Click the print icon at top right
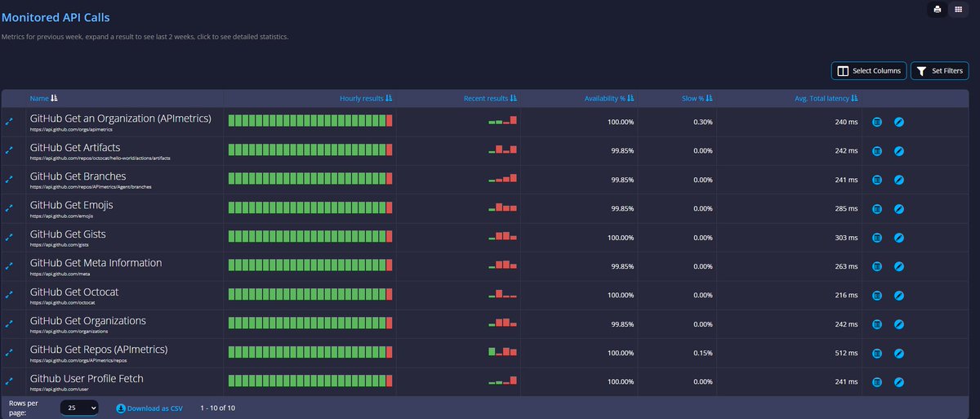 click(x=938, y=9)
